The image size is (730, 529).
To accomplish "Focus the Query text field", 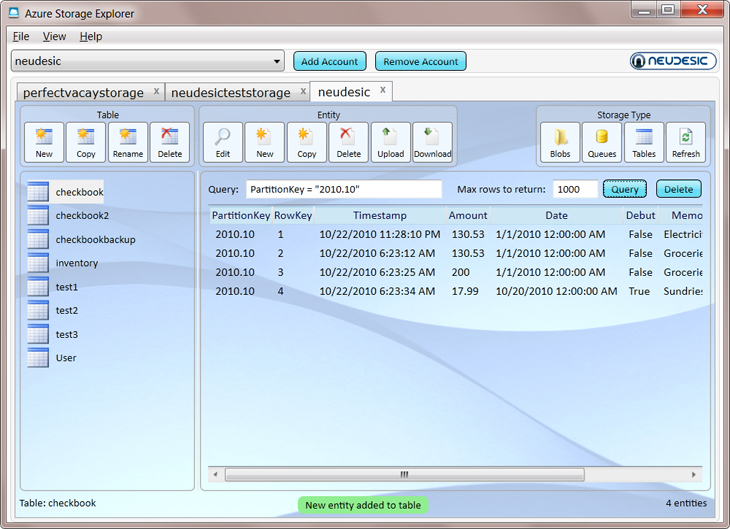I will (344, 189).
